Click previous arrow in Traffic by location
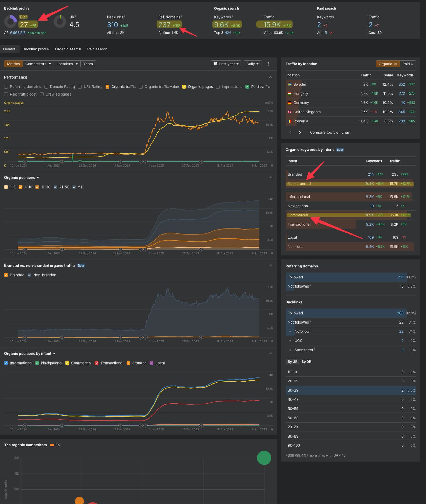 coord(290,132)
